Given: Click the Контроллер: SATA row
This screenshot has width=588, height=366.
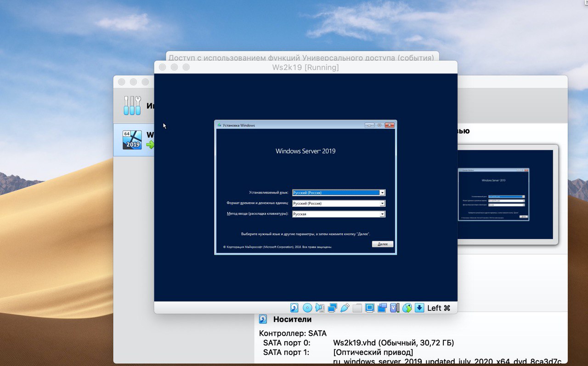Looking at the screenshot, I should pyautogui.click(x=293, y=333).
